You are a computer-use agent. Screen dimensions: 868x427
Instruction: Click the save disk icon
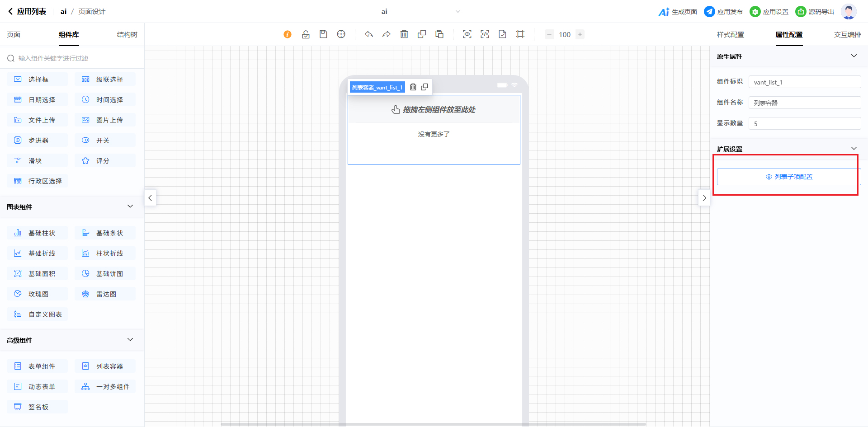click(x=323, y=34)
